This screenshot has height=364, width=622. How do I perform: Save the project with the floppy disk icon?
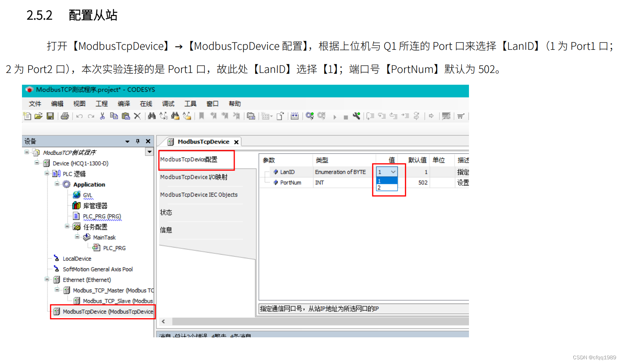pyautogui.click(x=50, y=116)
